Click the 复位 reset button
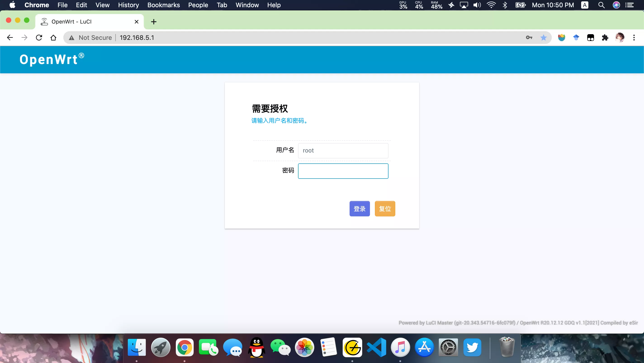This screenshot has height=363, width=644. click(x=385, y=208)
